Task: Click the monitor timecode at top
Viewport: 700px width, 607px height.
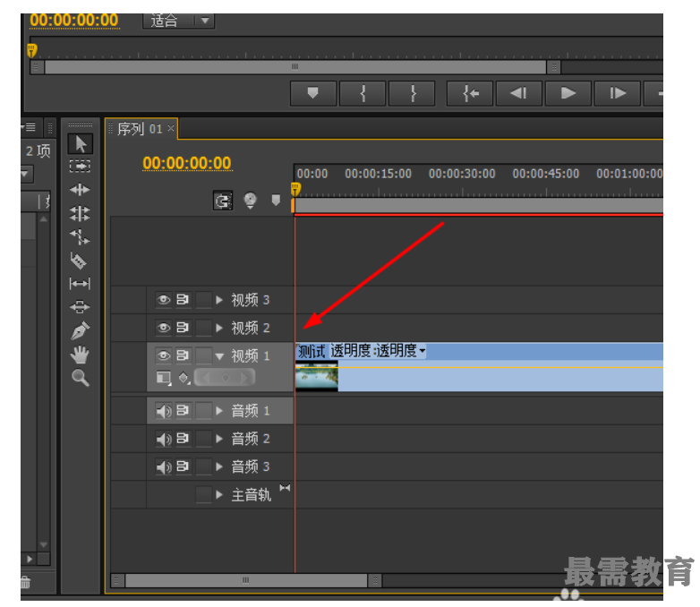Action: point(74,21)
